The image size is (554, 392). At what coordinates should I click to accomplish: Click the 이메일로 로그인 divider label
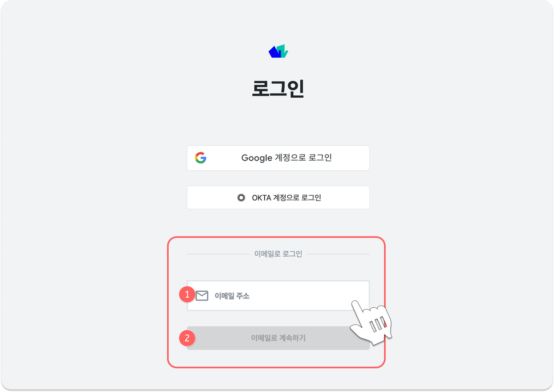278,254
